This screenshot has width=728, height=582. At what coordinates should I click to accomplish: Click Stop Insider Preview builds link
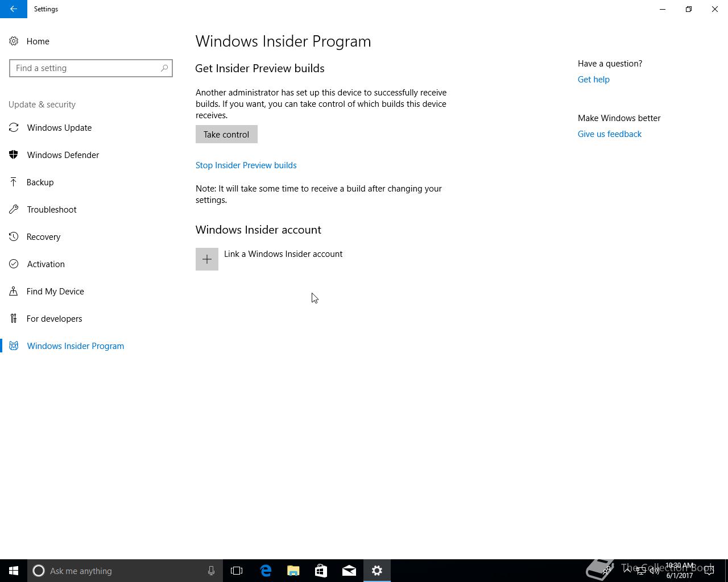[x=246, y=165]
